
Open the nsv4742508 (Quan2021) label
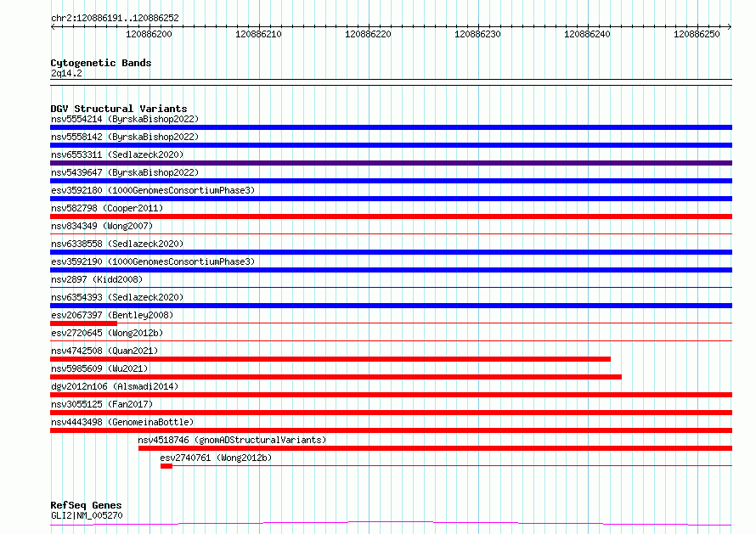tap(104, 351)
